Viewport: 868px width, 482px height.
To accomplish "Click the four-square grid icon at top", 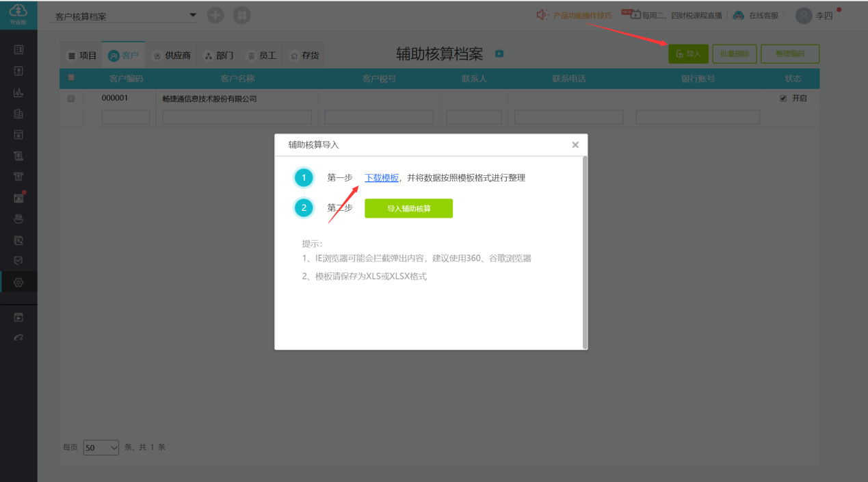I will point(241,15).
